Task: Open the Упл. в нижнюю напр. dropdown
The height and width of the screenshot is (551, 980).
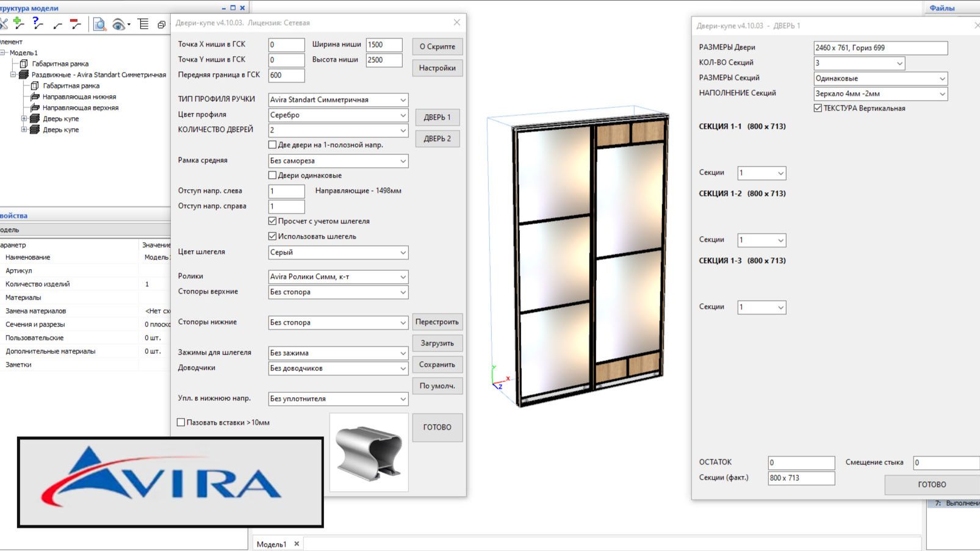Action: (x=338, y=398)
